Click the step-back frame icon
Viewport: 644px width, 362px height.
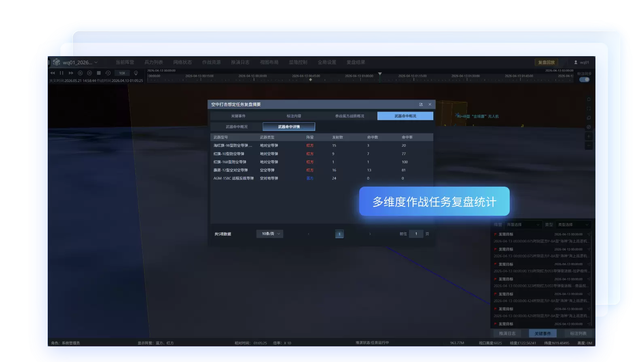[x=80, y=73]
